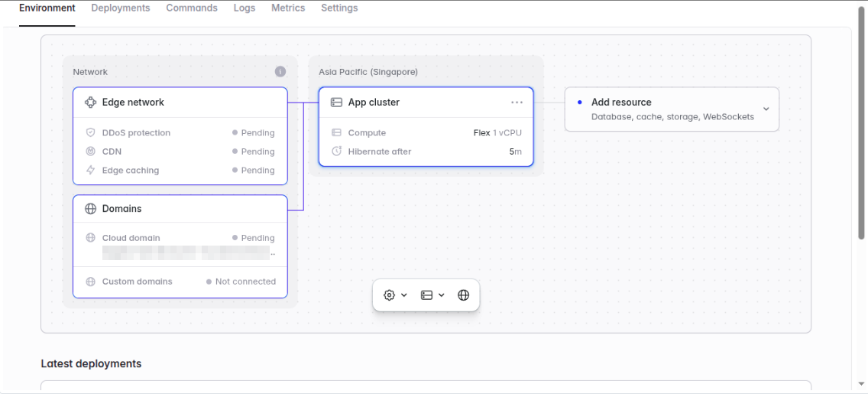Go to the Metrics tab
868x394 pixels.
288,8
